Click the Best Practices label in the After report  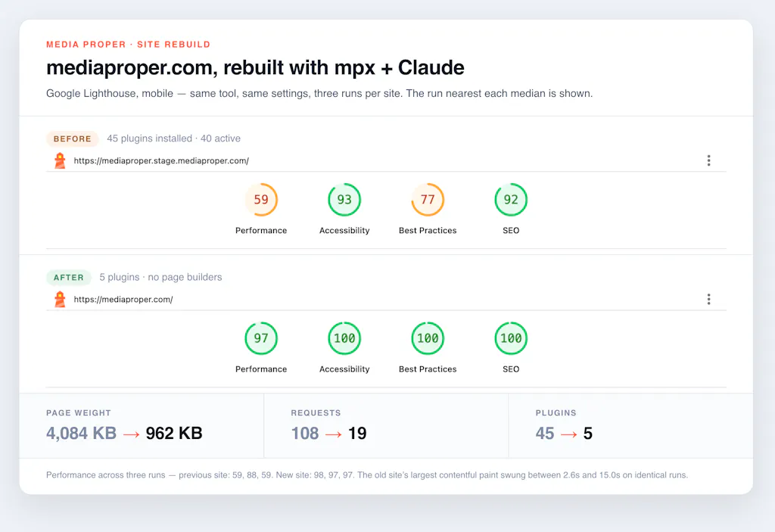pyautogui.click(x=428, y=369)
